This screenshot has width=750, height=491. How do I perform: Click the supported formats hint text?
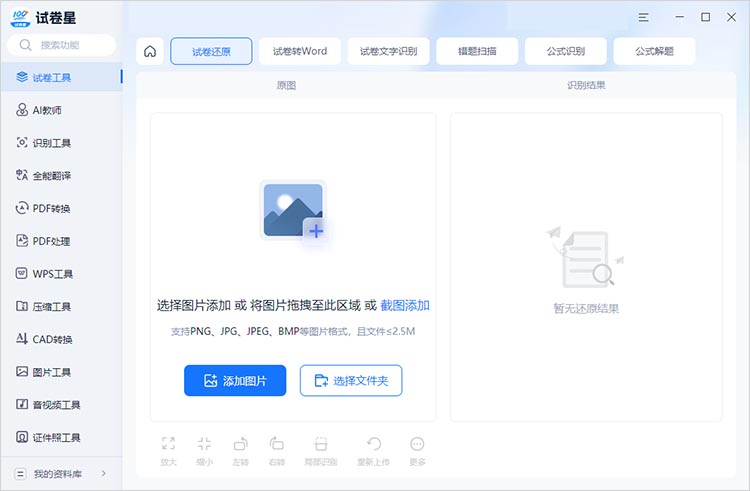[293, 331]
